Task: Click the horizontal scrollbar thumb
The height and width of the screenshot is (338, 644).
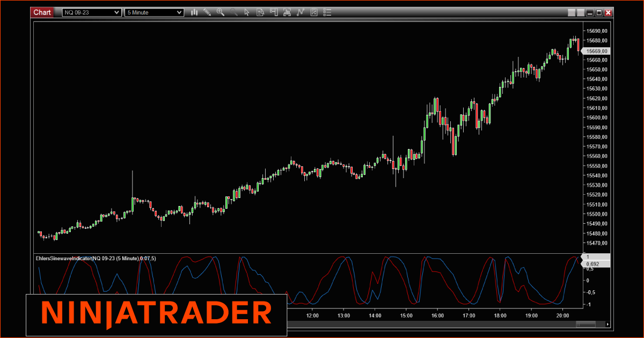Action: click(x=585, y=325)
